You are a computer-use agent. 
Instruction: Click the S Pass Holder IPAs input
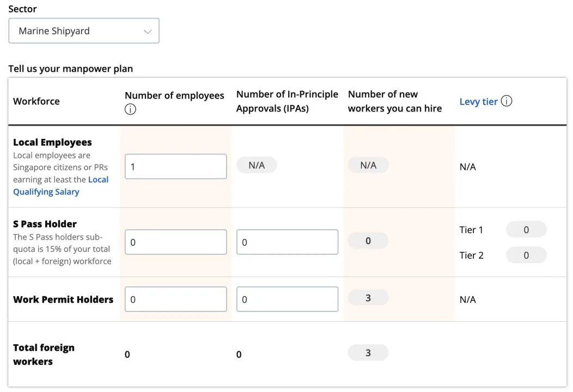287,242
